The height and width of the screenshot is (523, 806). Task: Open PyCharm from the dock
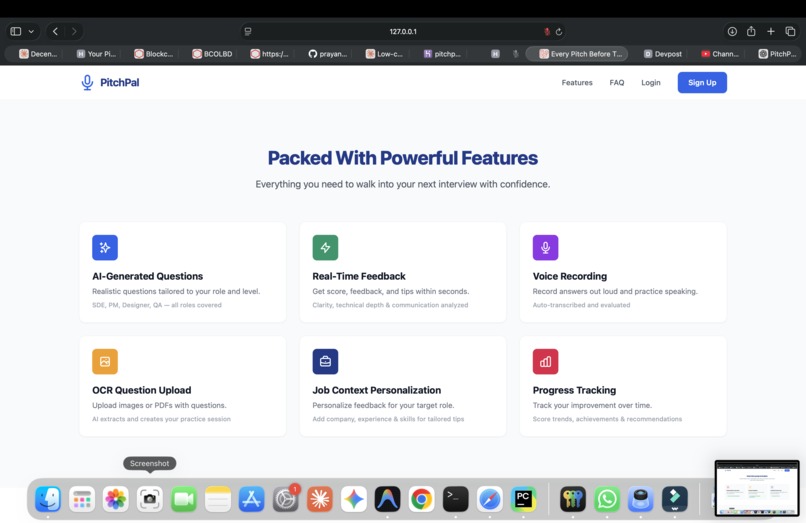[523, 499]
